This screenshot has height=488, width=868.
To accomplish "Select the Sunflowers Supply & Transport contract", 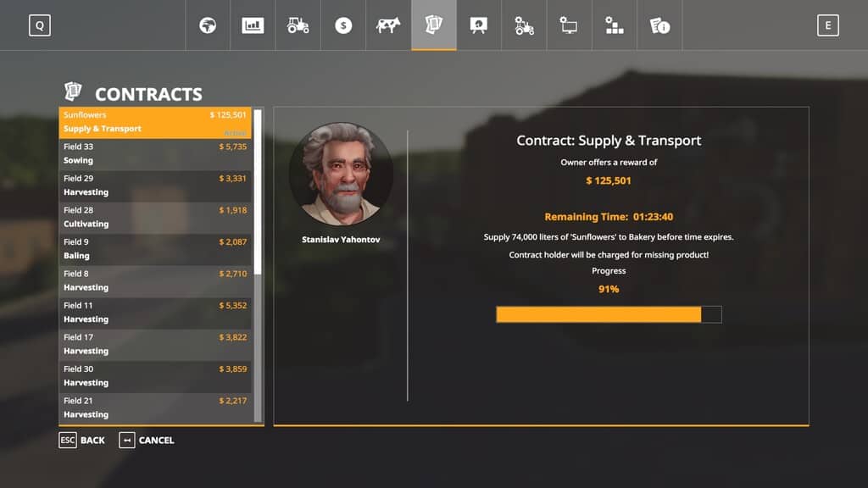I will (155, 122).
